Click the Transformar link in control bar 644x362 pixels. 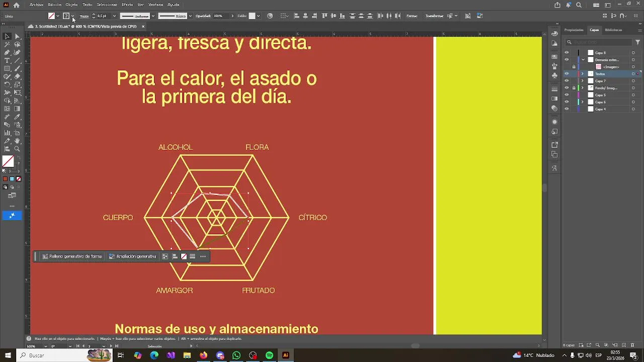click(434, 16)
